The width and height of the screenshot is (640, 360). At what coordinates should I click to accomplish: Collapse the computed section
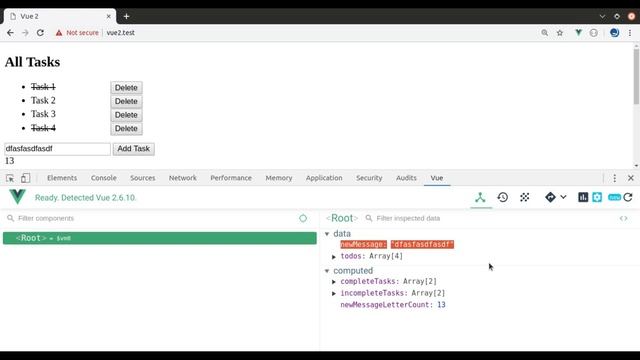point(327,271)
